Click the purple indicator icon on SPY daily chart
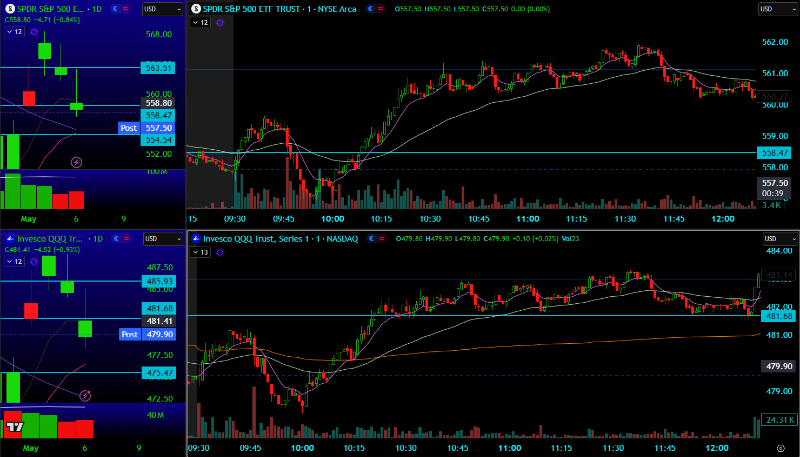The height and width of the screenshot is (457, 800). coord(34,32)
